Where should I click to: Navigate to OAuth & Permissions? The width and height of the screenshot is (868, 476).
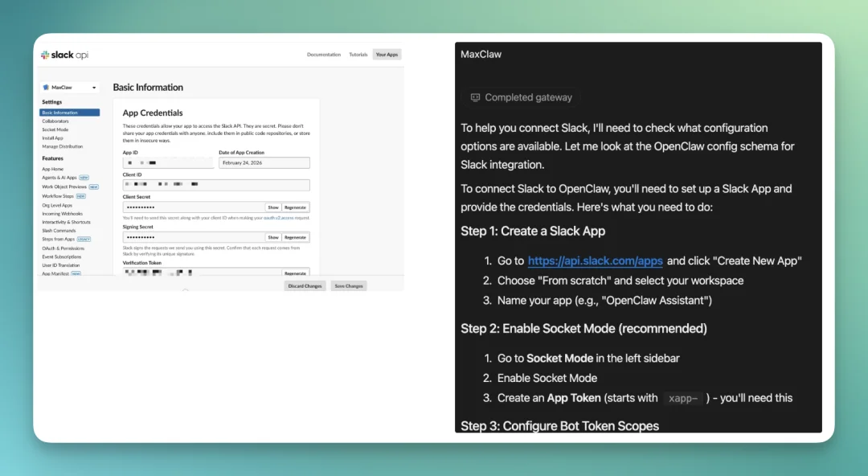tap(62, 248)
